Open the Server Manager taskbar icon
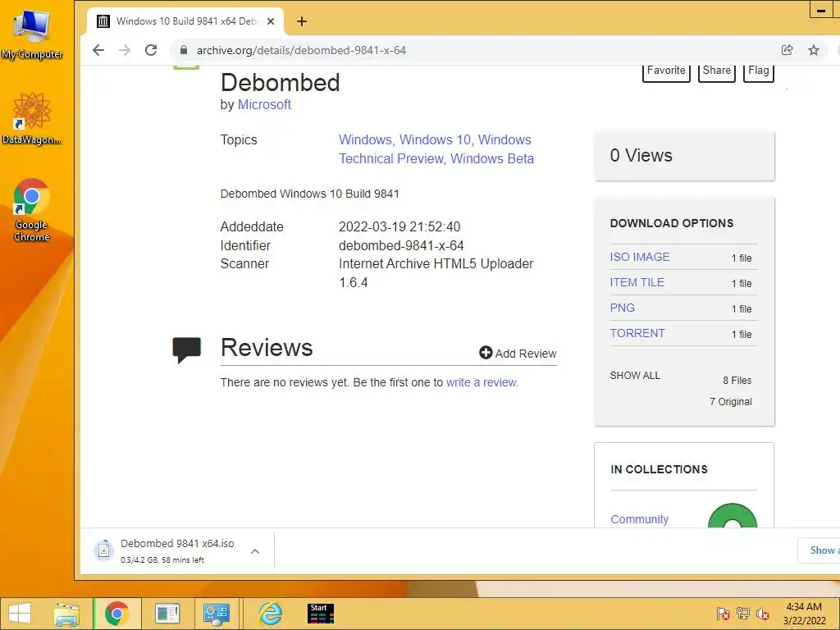This screenshot has width=840, height=630. 167,614
